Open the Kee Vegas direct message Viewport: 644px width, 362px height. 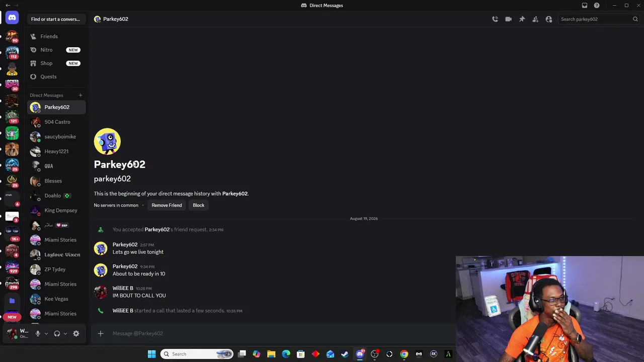point(56,299)
